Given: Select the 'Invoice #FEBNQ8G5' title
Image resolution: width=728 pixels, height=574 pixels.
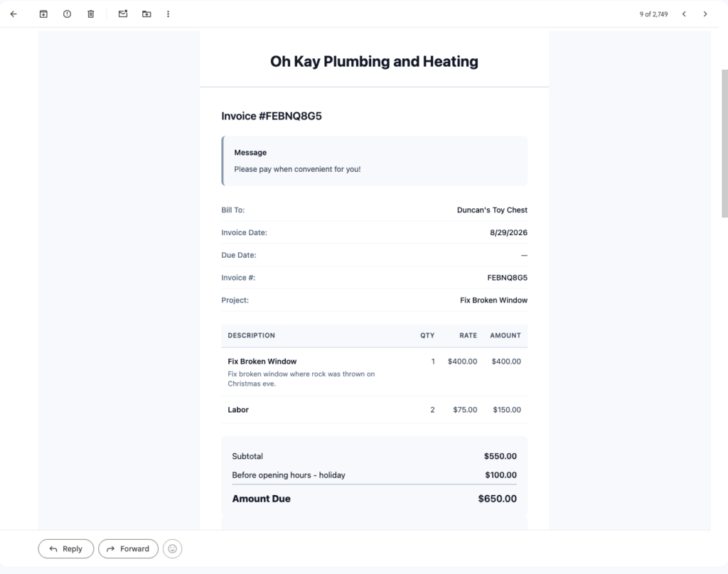Looking at the screenshot, I should [271, 116].
